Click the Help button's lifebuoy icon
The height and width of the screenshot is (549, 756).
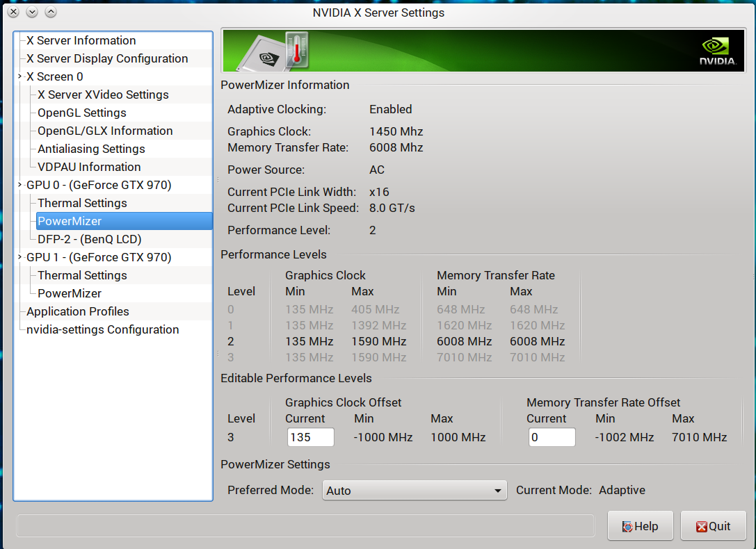(x=627, y=527)
